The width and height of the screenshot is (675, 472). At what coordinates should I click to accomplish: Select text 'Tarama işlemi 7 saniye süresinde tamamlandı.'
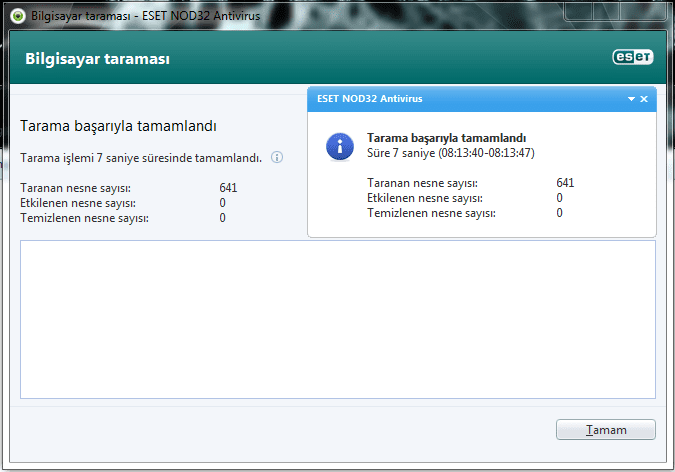point(141,158)
